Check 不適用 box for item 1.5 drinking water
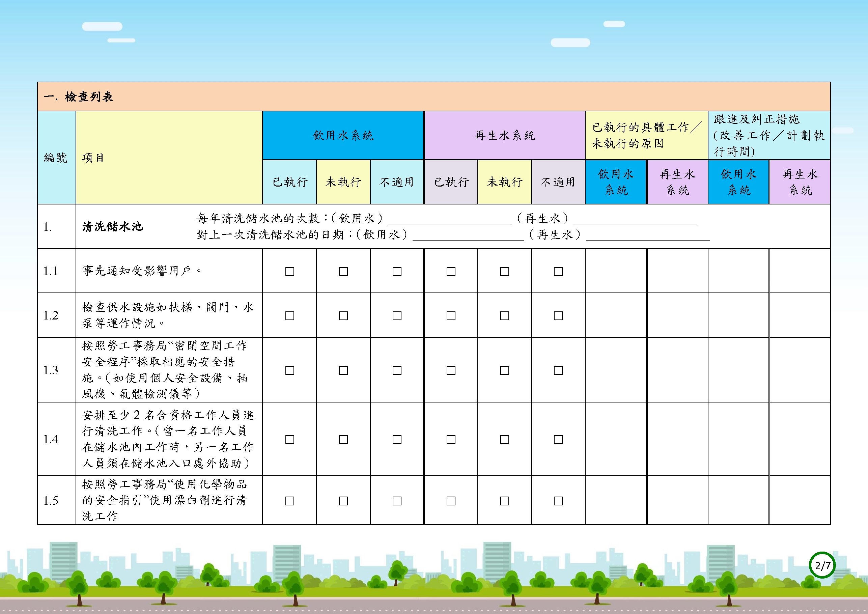This screenshot has height=614, width=868. coord(397,501)
